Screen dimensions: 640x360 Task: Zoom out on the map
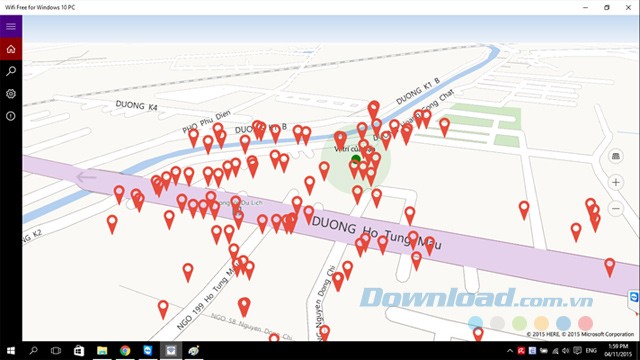point(616,209)
